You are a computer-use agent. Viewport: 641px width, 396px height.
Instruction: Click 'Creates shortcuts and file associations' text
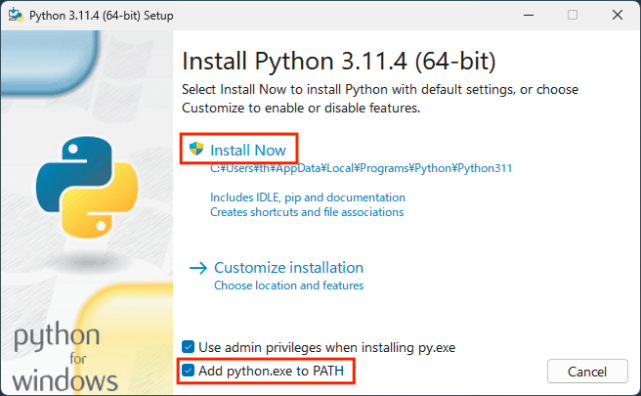pos(307,212)
